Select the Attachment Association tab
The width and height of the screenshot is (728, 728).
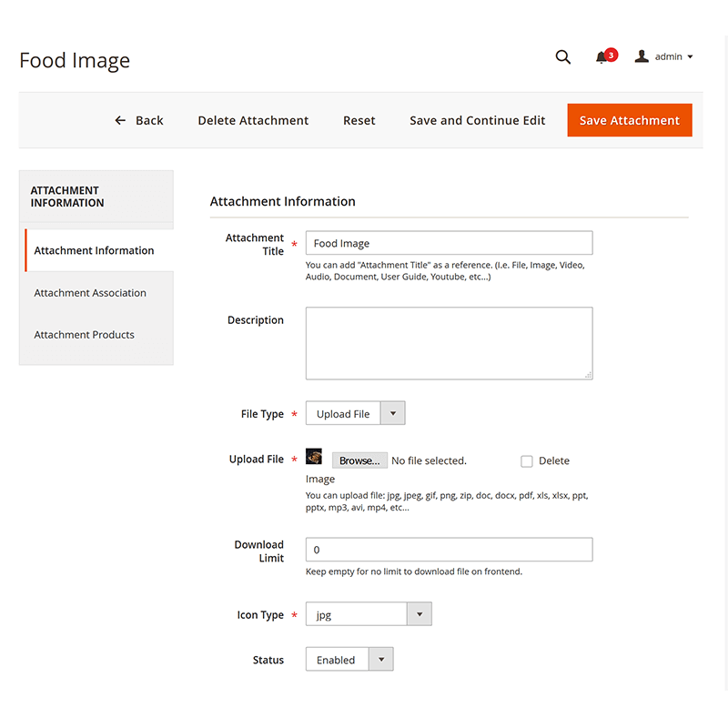click(90, 292)
